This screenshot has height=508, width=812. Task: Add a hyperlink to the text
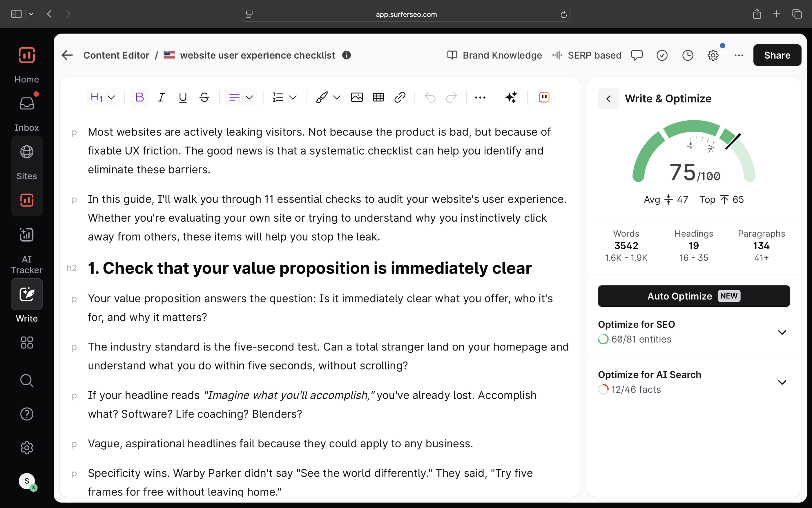(x=400, y=97)
